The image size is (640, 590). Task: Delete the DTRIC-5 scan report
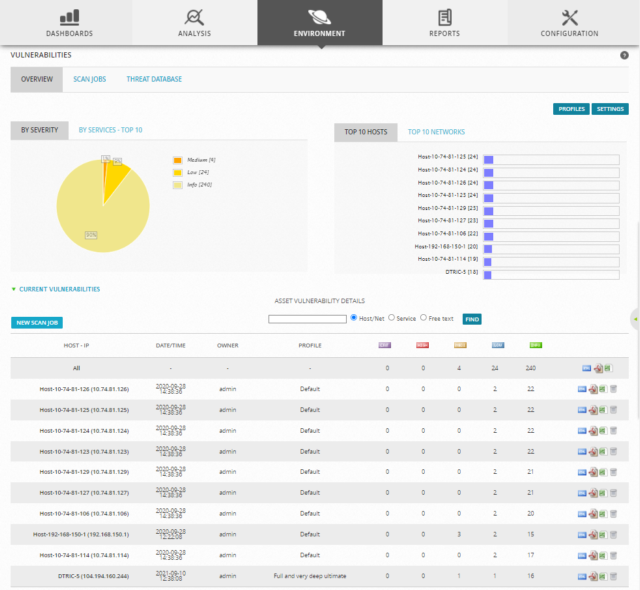coord(614,576)
